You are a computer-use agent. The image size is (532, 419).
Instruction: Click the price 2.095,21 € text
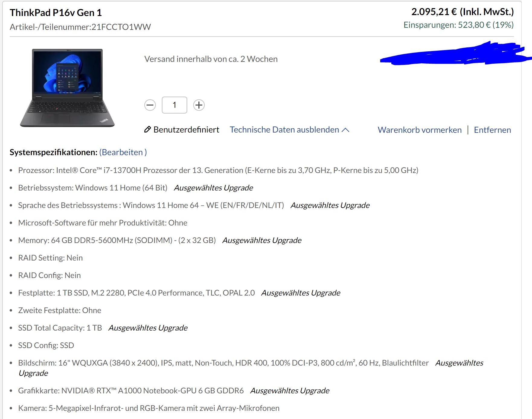[434, 12]
